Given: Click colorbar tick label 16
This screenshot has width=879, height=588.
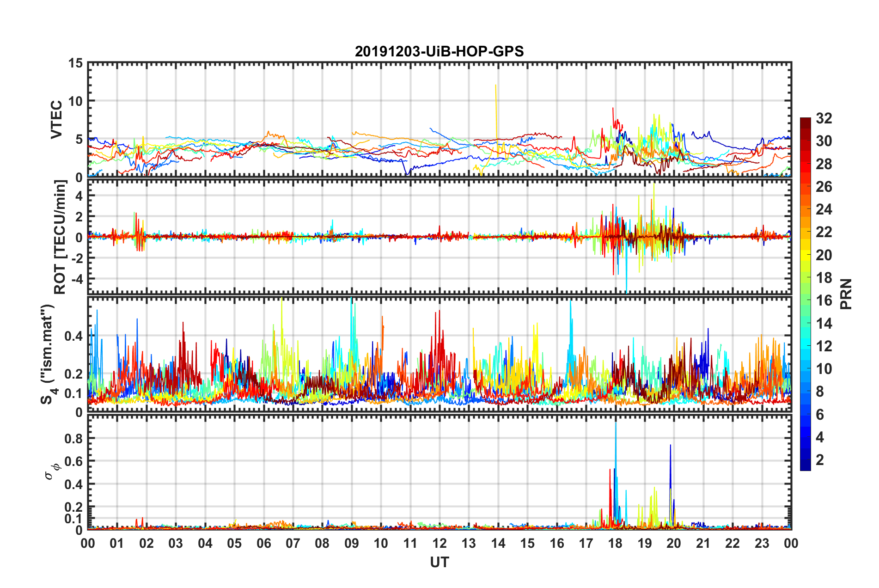Looking at the screenshot, I should pyautogui.click(x=824, y=300).
